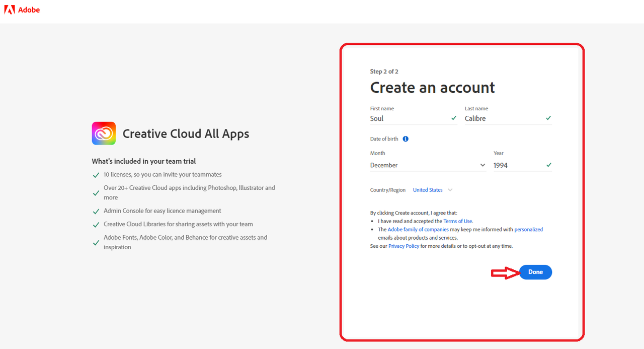This screenshot has width=644, height=349.
Task: Click checkmark next to 10 licenses item
Action: tap(96, 175)
